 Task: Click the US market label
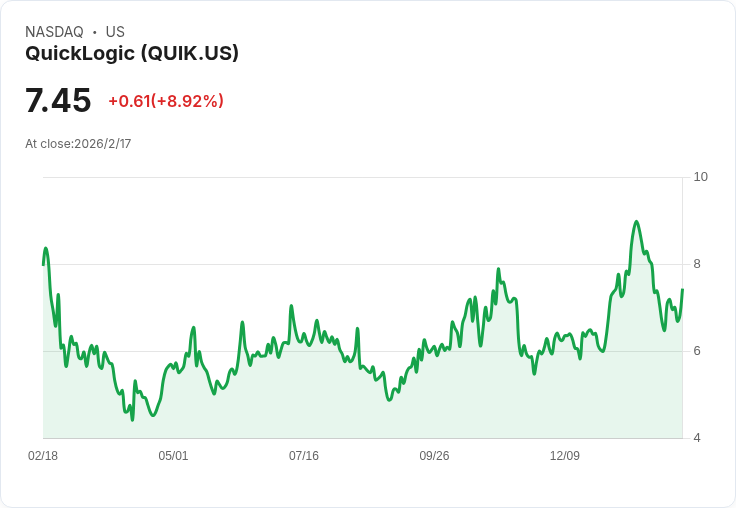[x=115, y=32]
